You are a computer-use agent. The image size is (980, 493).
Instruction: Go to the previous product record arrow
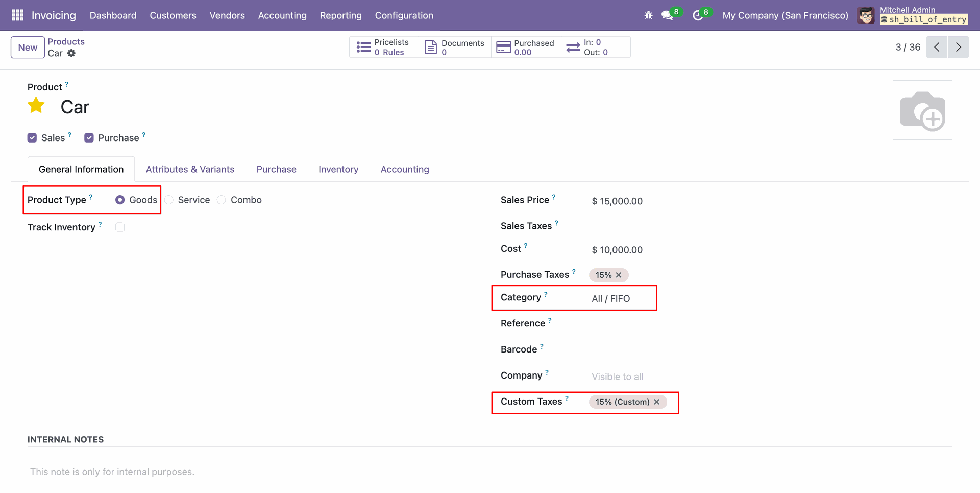click(937, 47)
